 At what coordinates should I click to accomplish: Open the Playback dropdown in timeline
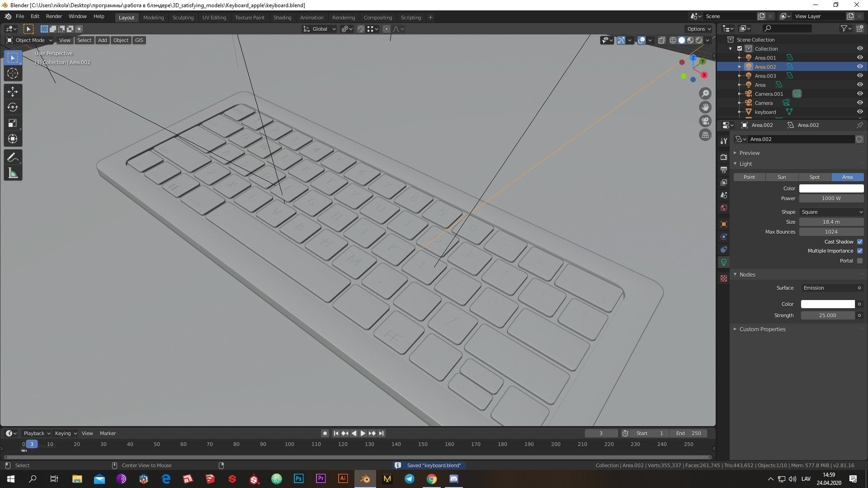37,433
